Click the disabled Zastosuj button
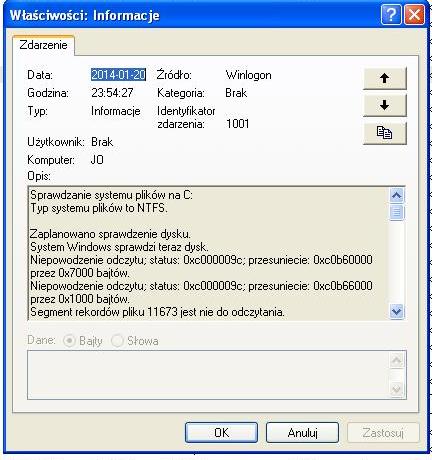The image size is (432, 460). coord(383,433)
